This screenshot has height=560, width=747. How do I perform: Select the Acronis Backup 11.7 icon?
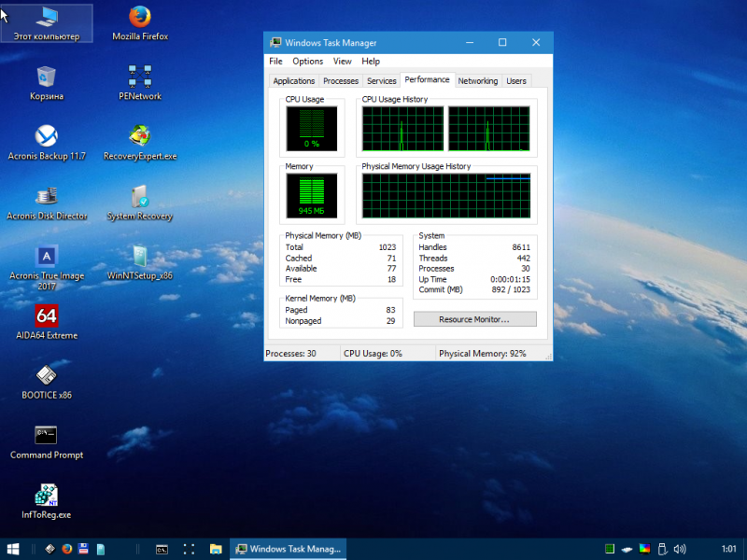pos(47,143)
